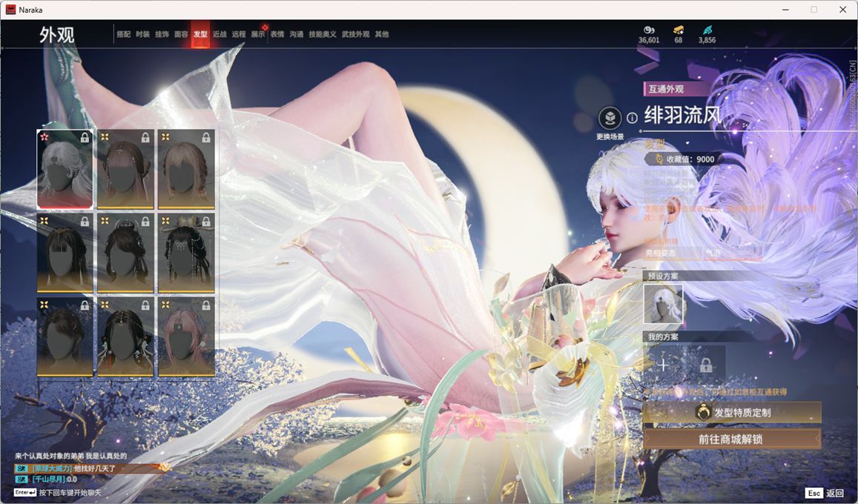This screenshot has height=504, width=858.
Task: Click the locked scheme slot under 我的方案
Action: 706,365
